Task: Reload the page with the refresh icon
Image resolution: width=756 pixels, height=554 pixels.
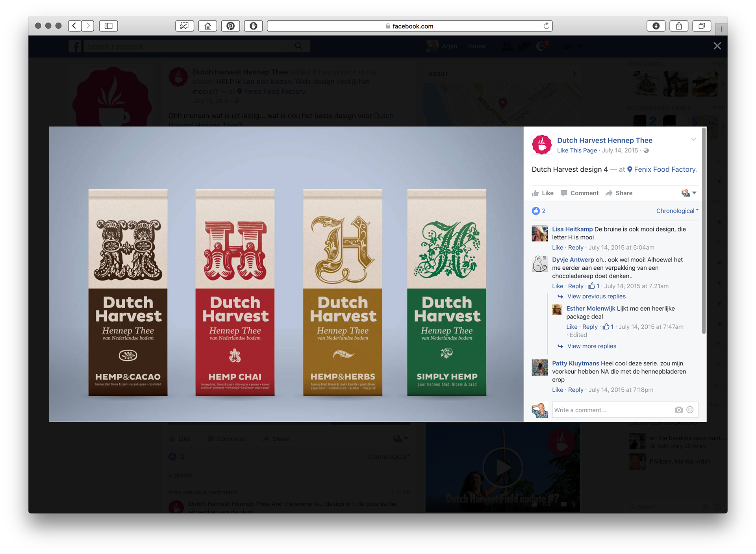Action: pos(546,26)
